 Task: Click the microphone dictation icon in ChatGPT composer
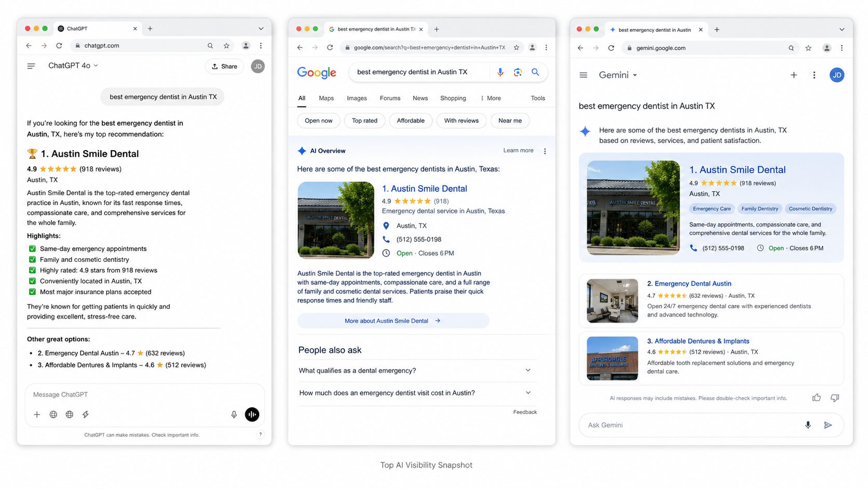(234, 415)
